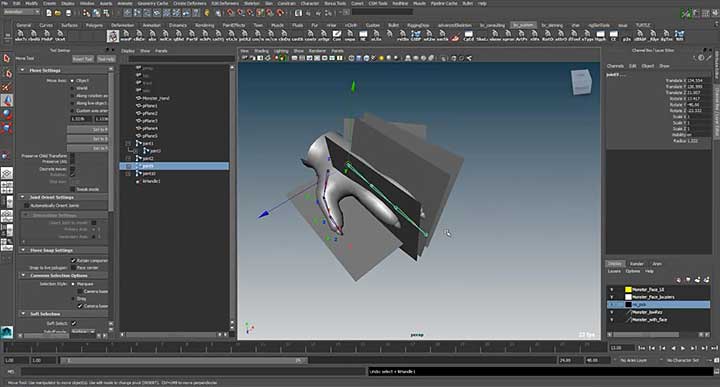The image size is (720, 387).
Task: Click the yellow light bulb viewport icon
Action: 381,58
